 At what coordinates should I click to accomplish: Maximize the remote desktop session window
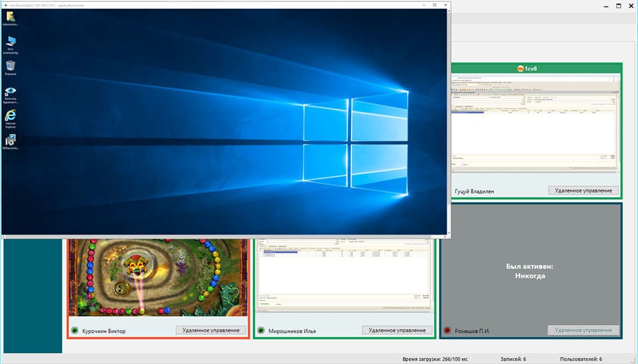tap(434, 4)
